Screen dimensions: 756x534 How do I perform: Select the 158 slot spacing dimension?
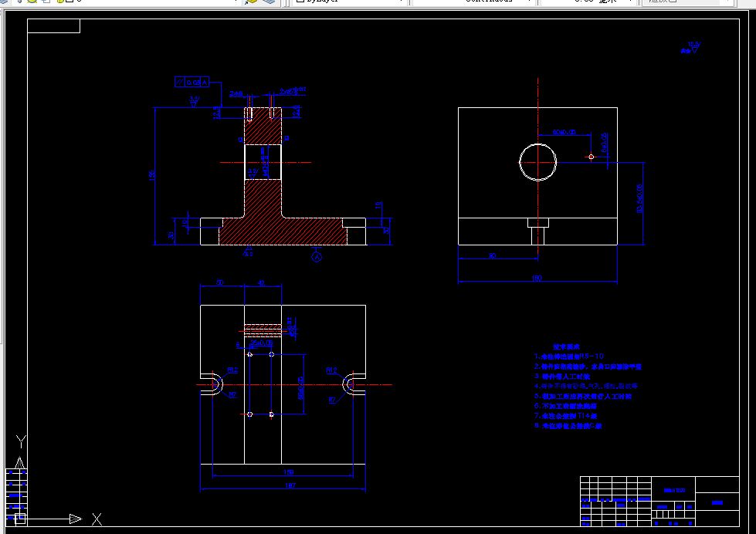[x=288, y=472]
